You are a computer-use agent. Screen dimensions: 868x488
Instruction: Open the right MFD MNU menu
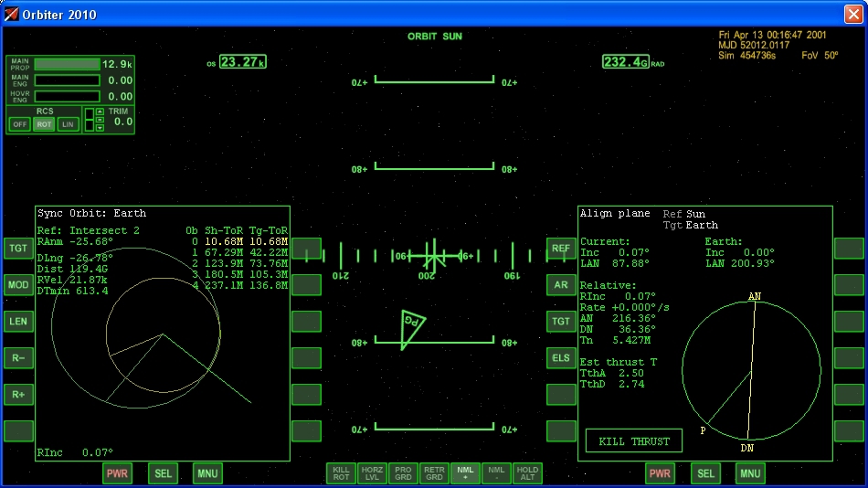point(750,473)
